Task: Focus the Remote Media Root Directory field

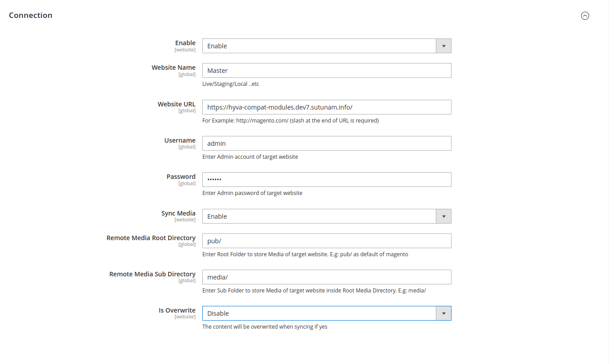Action: (x=327, y=241)
